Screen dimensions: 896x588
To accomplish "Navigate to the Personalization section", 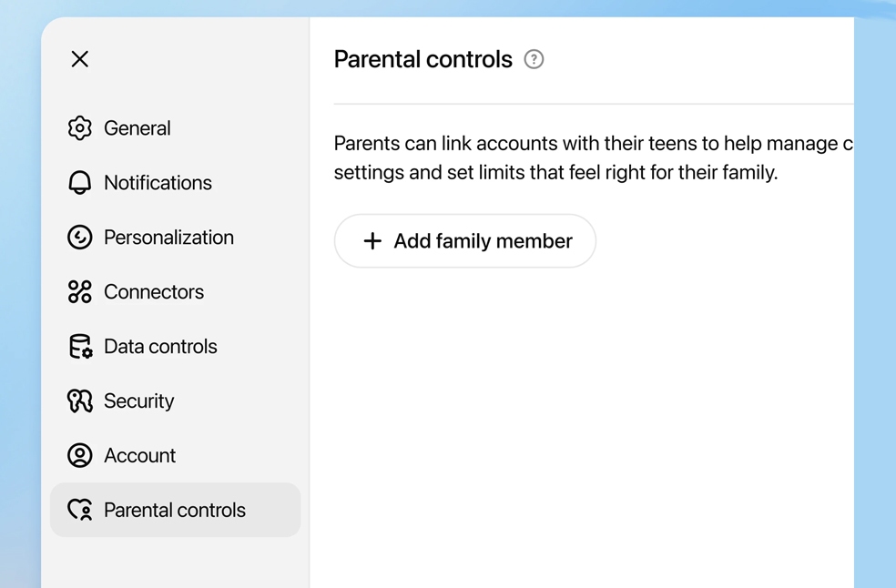I will (168, 237).
